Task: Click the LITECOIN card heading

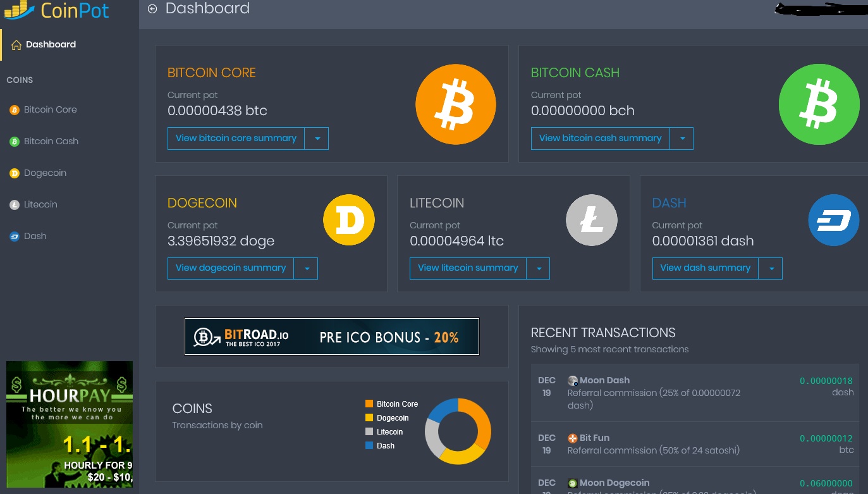Action: pos(437,203)
